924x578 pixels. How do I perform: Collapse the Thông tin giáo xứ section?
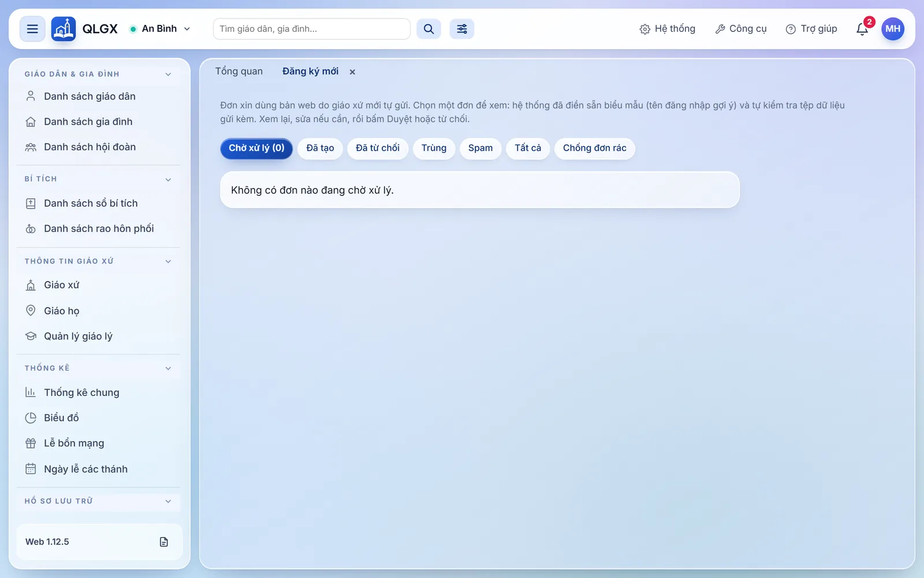coord(168,261)
